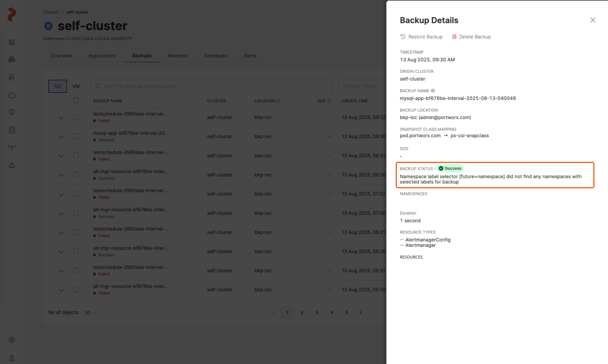Viewport: 608px width, 364px height.
Task: Open the user profile icon in sidebar
Action: [12, 358]
